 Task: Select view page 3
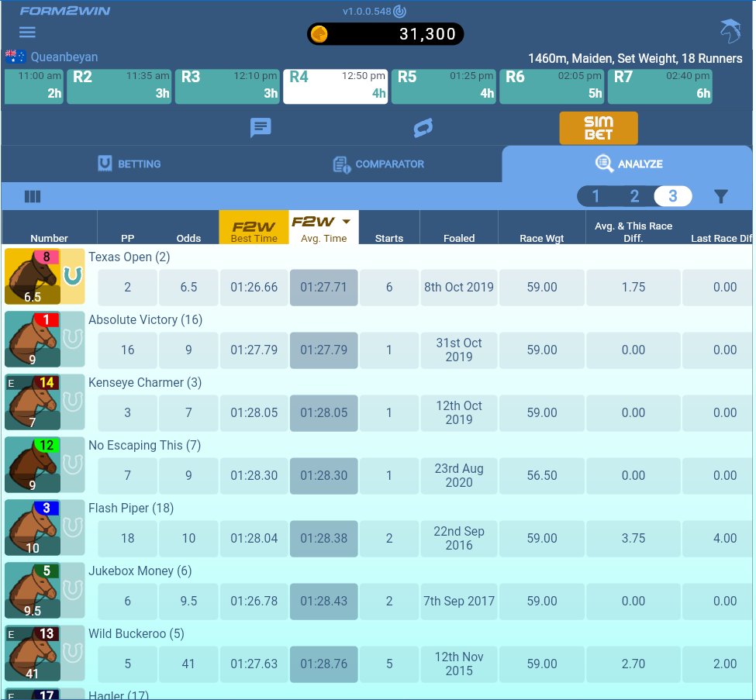click(x=673, y=196)
